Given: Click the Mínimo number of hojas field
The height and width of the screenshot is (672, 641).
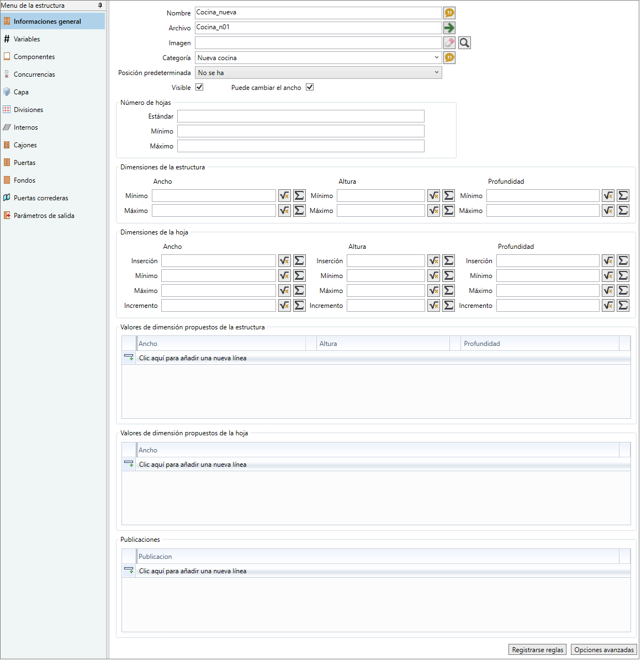Looking at the screenshot, I should 301,131.
